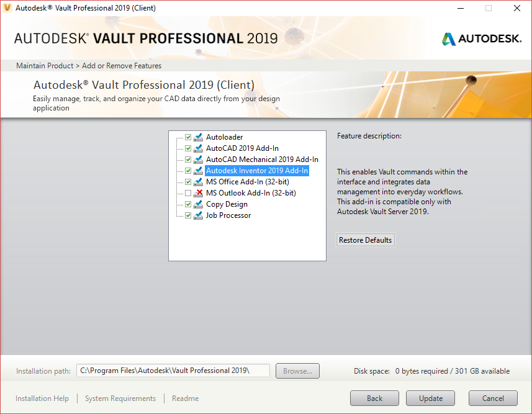Image resolution: width=532 pixels, height=414 pixels.
Task: Click the Vault V icon in the title bar
Action: tap(7, 8)
